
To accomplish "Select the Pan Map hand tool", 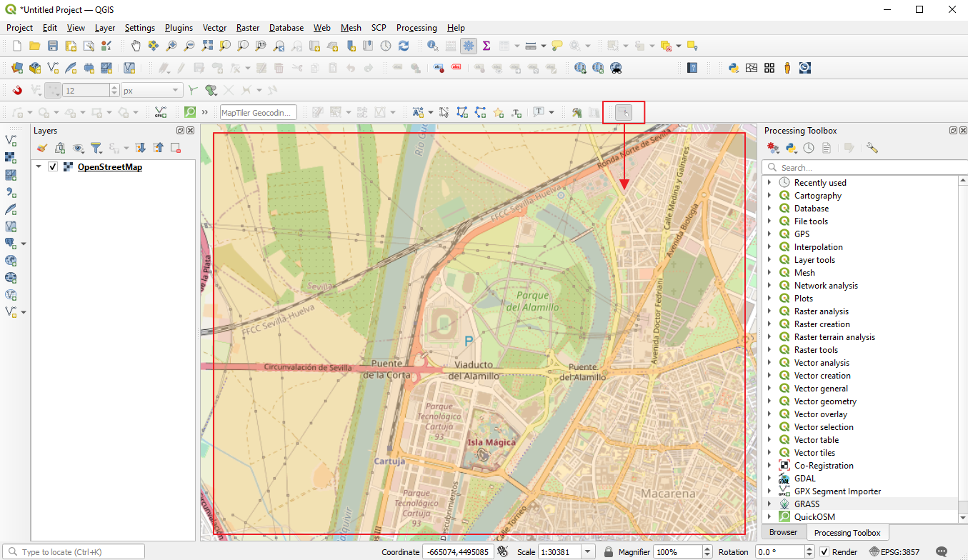I will 136,46.
